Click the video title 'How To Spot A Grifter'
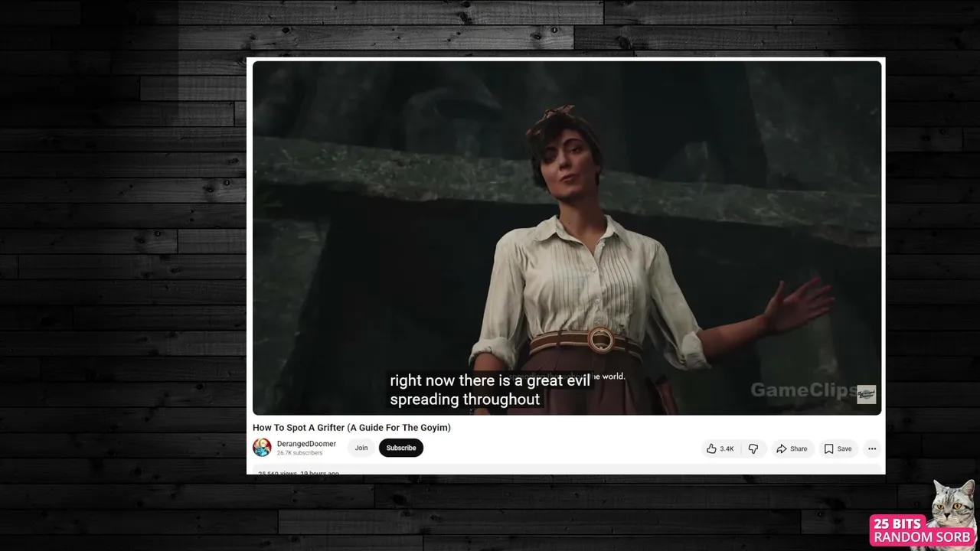 (x=351, y=427)
